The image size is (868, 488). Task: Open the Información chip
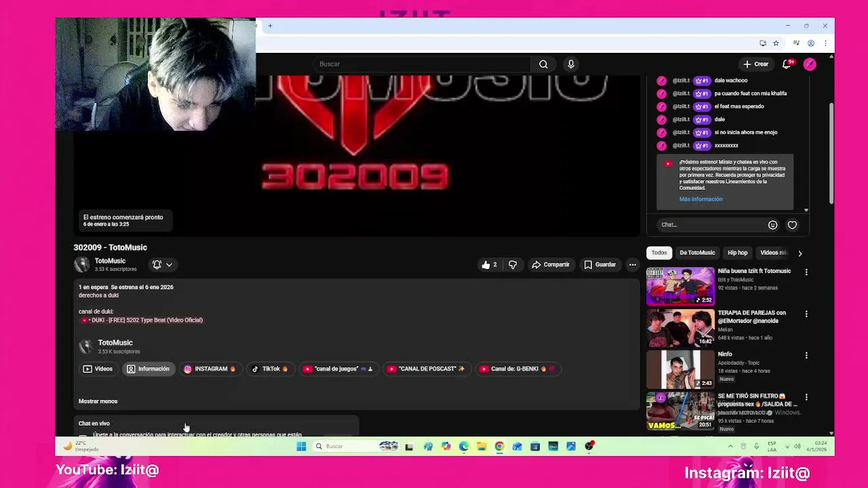coord(148,369)
